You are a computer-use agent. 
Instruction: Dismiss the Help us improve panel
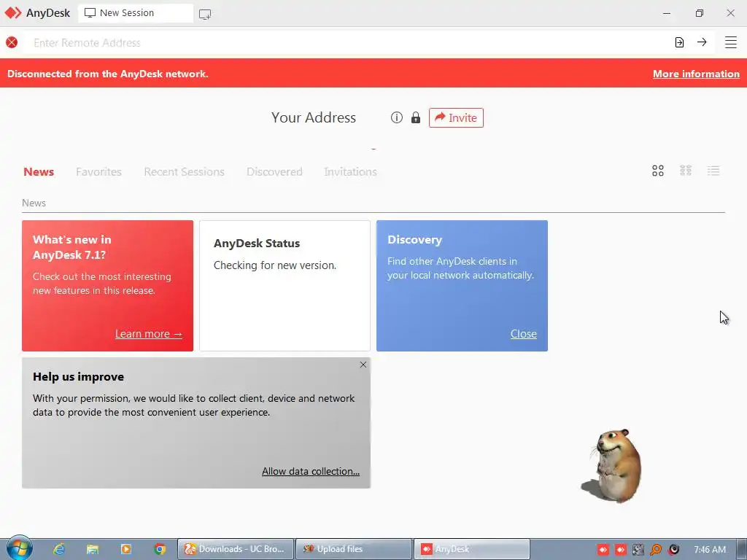[363, 365]
